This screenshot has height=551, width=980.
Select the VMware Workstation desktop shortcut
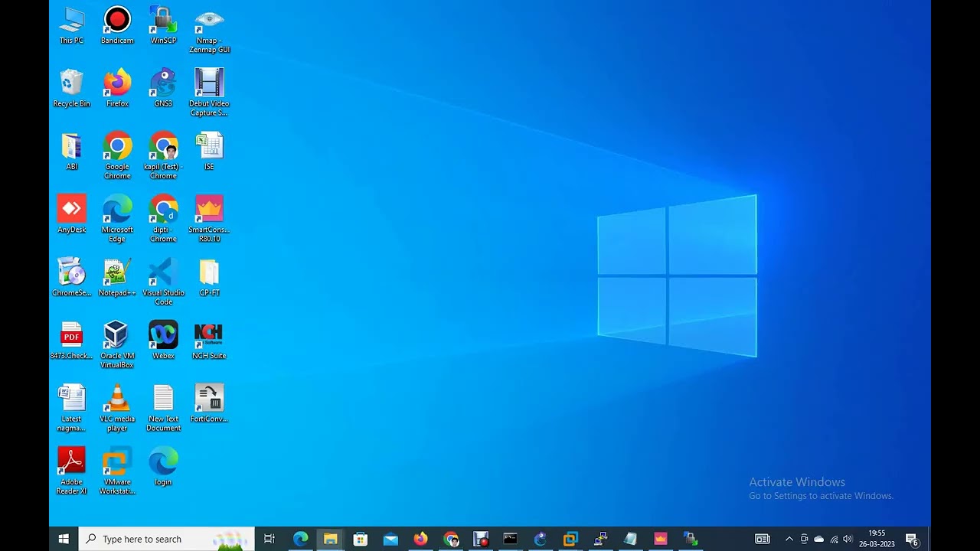point(117,471)
